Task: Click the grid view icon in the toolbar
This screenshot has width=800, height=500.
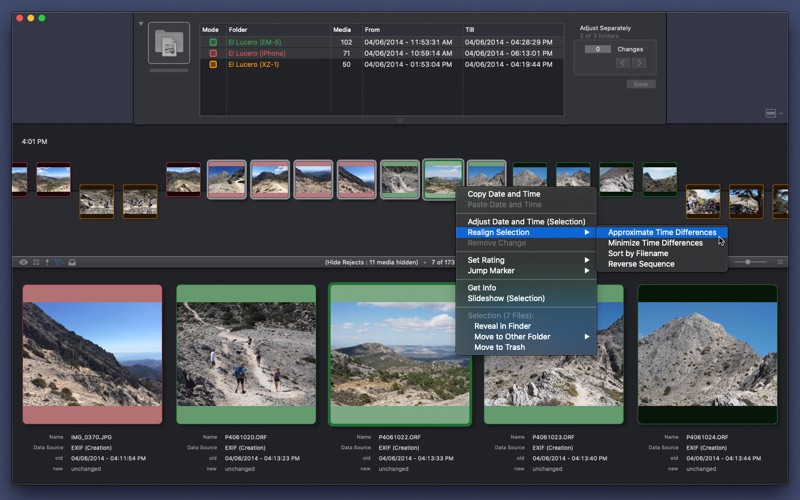Action: click(36, 262)
